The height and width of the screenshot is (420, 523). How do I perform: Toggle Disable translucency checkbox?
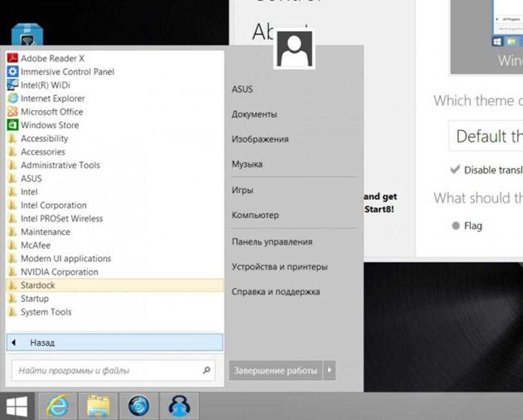click(x=455, y=170)
